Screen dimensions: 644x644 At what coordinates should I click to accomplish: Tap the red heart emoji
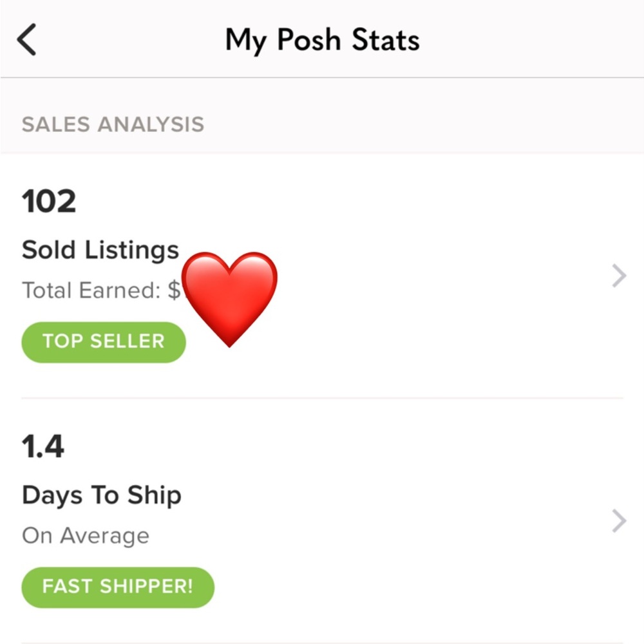coord(229,297)
